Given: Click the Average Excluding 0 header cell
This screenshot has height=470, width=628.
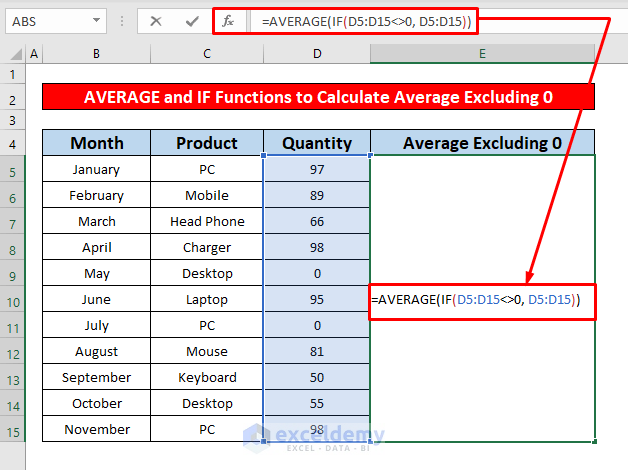Looking at the screenshot, I should [482, 143].
